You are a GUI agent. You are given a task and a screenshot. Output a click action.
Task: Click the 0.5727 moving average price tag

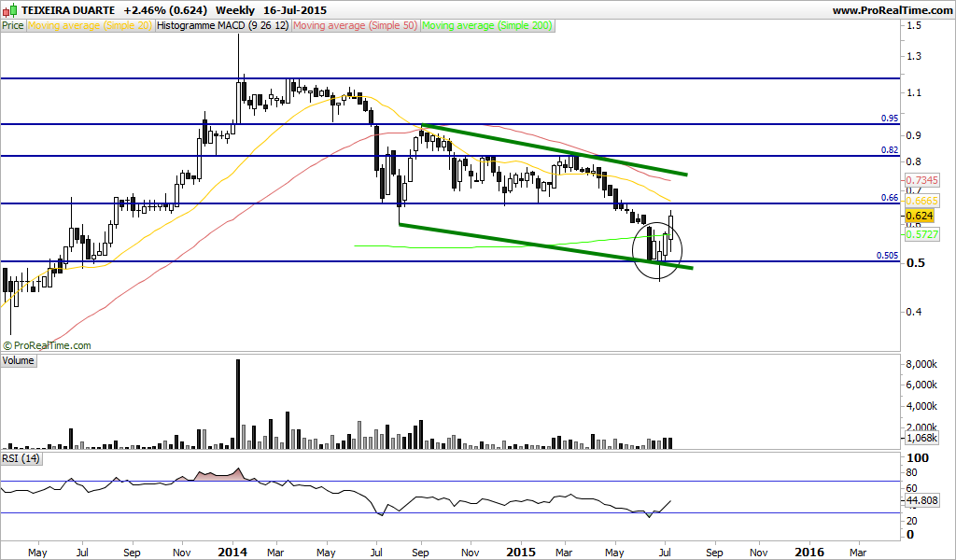point(921,234)
